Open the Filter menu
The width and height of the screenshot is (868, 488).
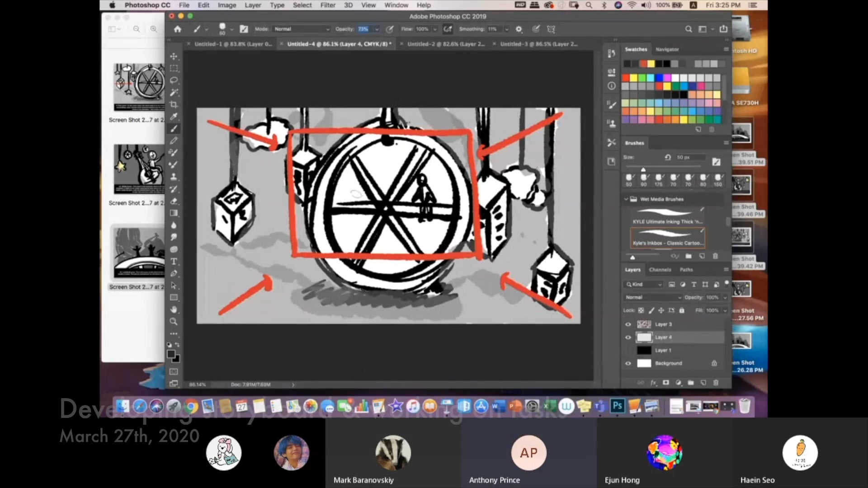(327, 5)
